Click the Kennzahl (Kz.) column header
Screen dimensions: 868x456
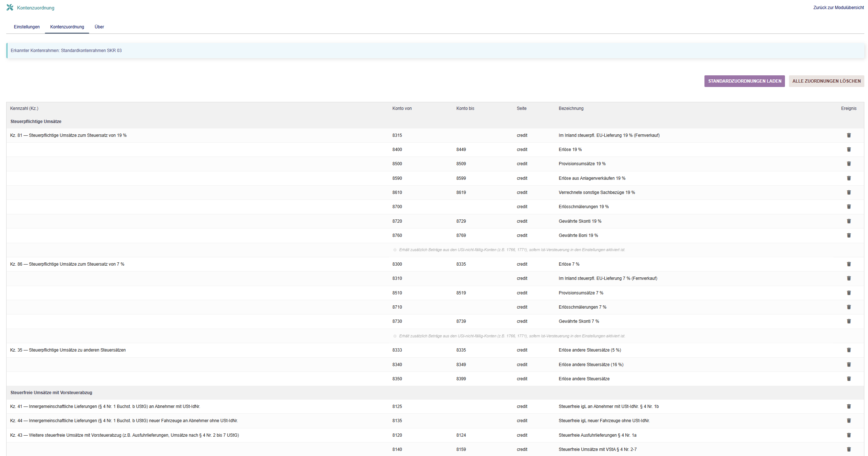(x=24, y=108)
